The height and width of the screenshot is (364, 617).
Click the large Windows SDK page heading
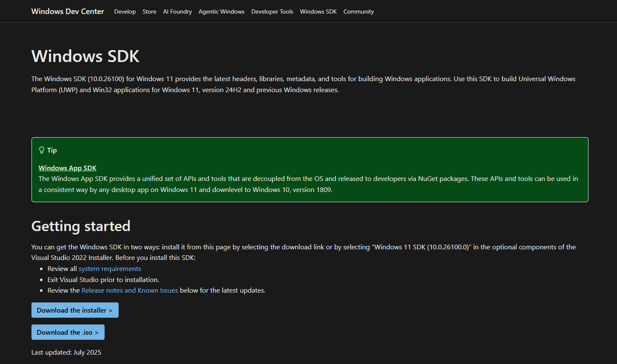85,56
